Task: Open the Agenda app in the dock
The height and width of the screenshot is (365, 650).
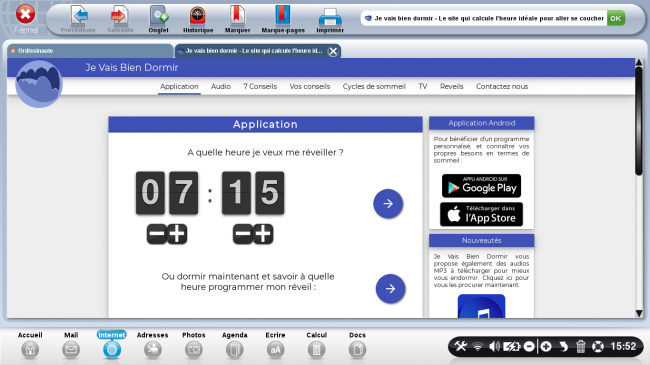Action: tap(235, 345)
